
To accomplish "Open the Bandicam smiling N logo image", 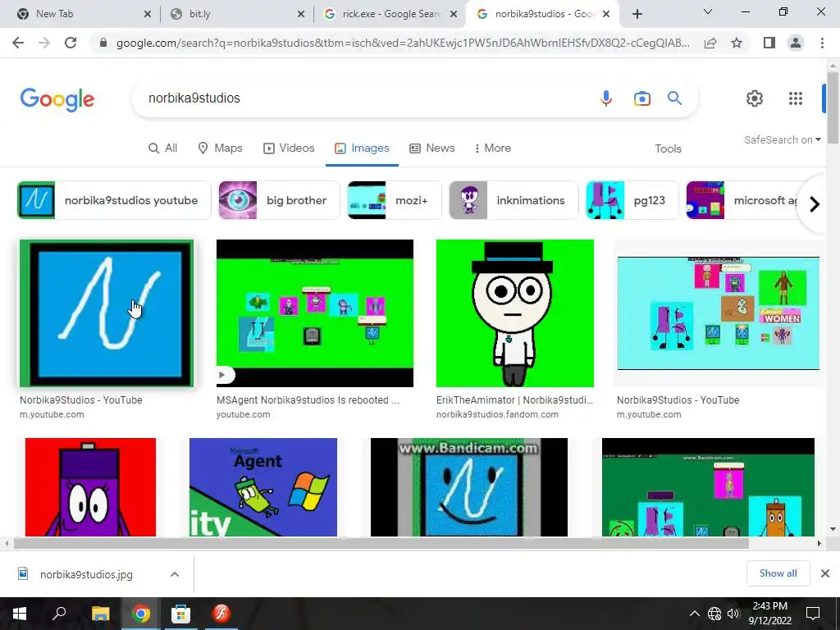I will 468,487.
